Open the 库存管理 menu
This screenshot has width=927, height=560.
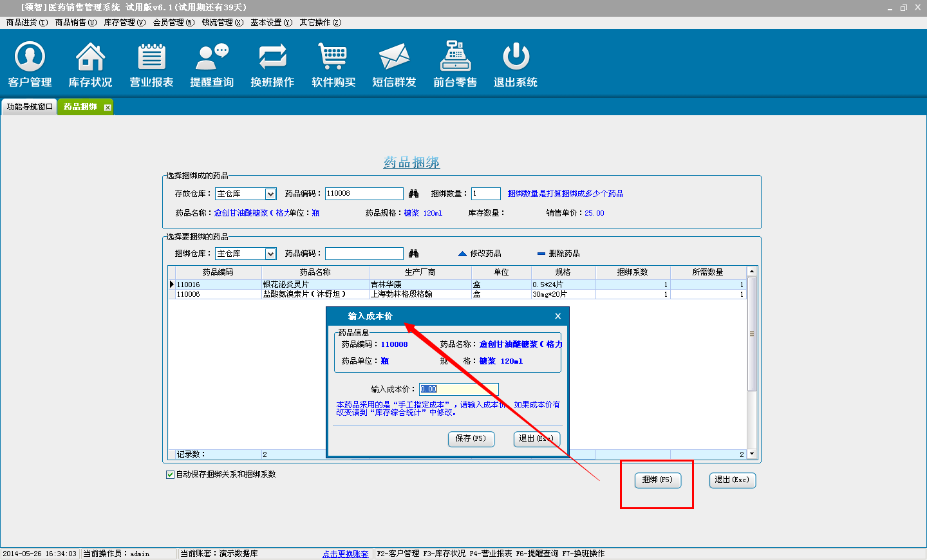(x=124, y=23)
